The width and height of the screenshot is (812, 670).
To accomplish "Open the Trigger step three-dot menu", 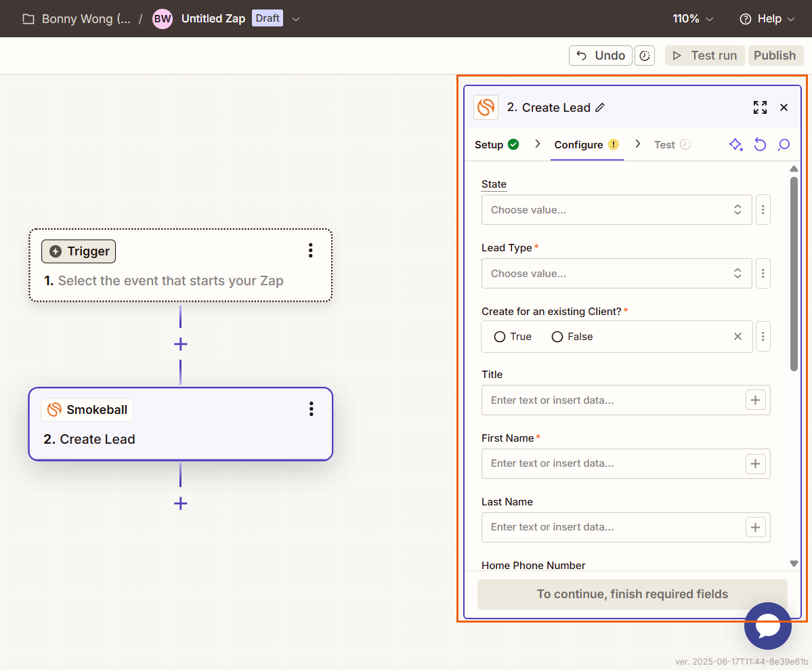I will (310, 250).
